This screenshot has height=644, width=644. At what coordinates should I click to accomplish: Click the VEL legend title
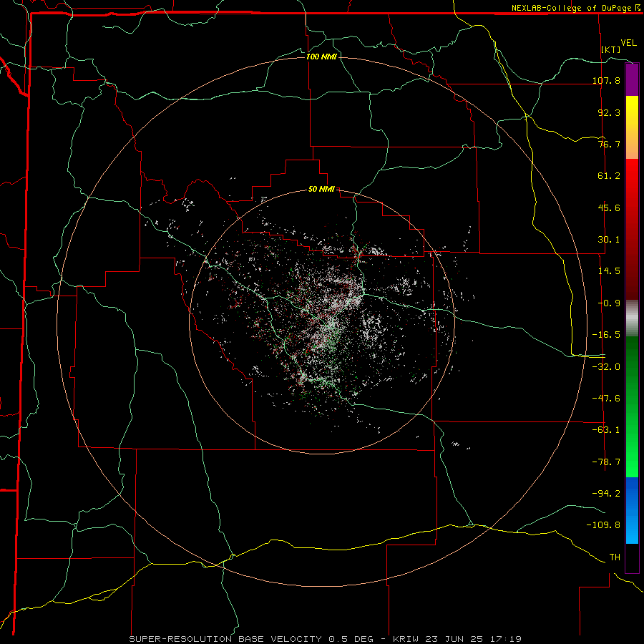[628, 43]
